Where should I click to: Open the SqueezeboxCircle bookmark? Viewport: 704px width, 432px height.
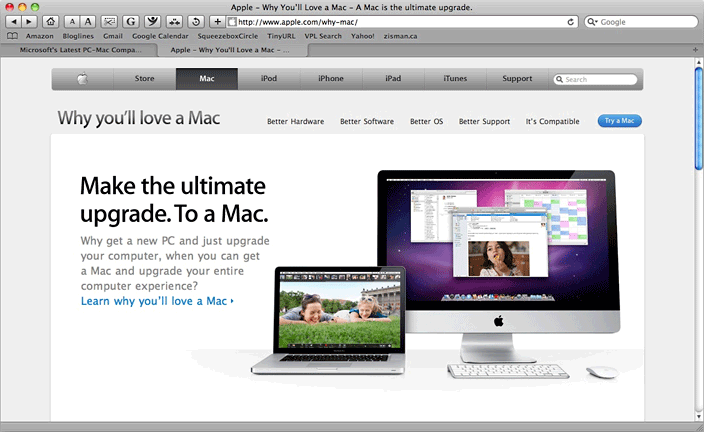(x=228, y=36)
